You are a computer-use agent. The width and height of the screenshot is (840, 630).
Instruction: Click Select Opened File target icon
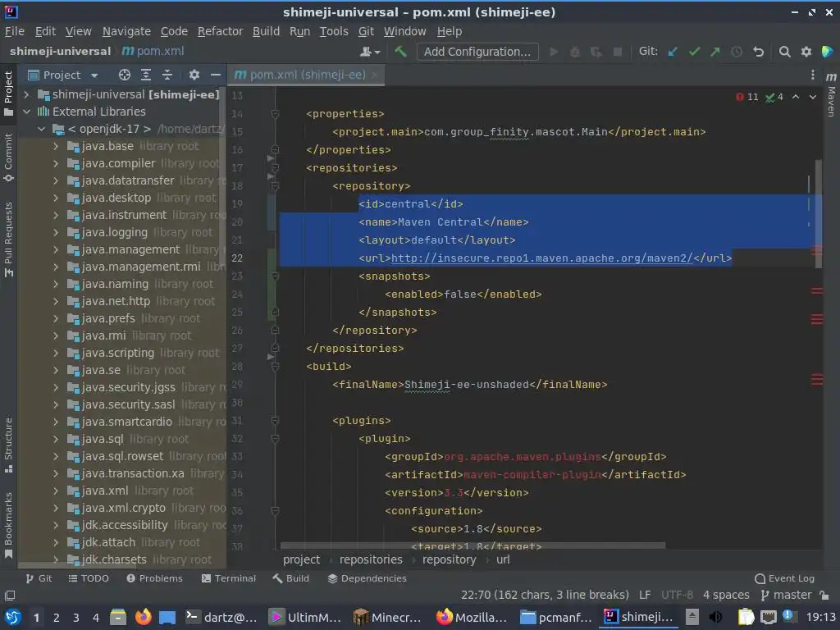pyautogui.click(x=125, y=75)
